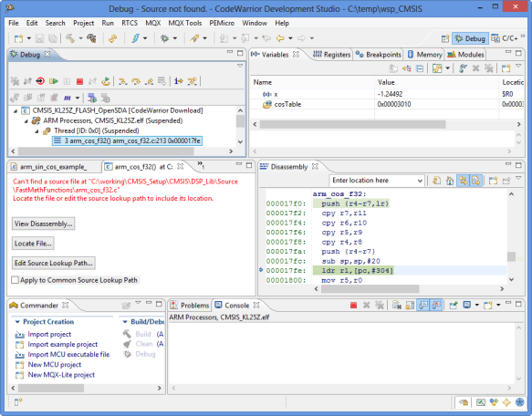532x416 pixels.
Task: Toggle Link with Active Debug Context in Disassembly
Action: [x=464, y=181]
